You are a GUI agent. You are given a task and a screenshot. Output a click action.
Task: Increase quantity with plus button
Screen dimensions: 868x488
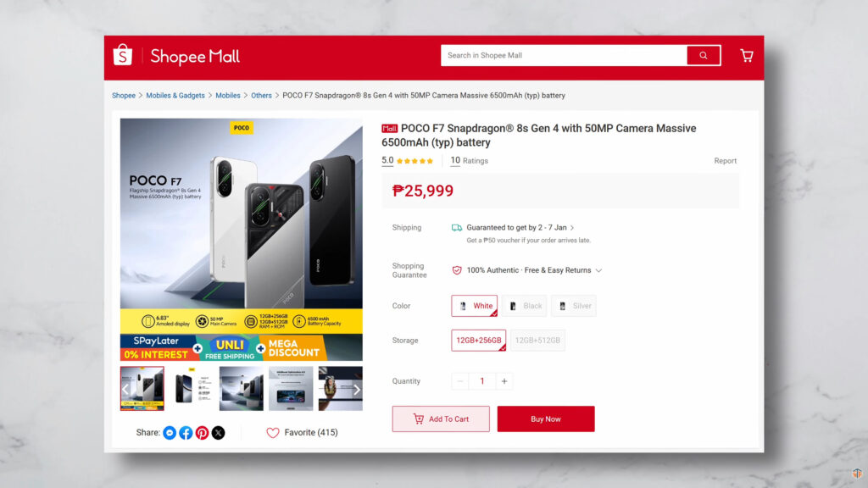pyautogui.click(x=504, y=381)
